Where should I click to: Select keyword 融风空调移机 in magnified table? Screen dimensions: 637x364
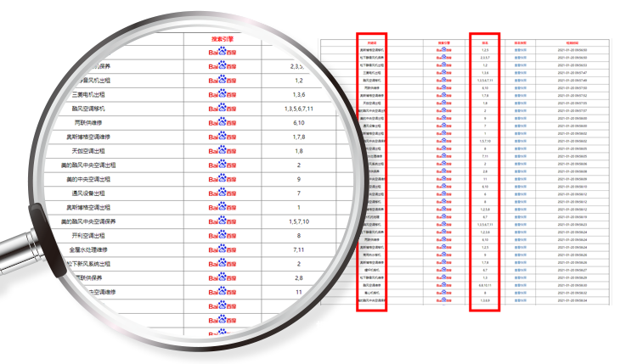88,109
